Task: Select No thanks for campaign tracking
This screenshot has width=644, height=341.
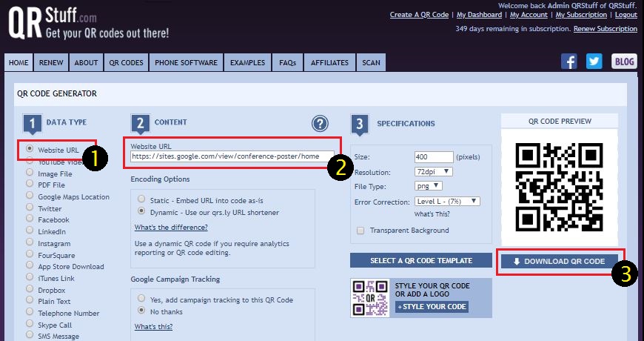Action: pyautogui.click(x=141, y=311)
